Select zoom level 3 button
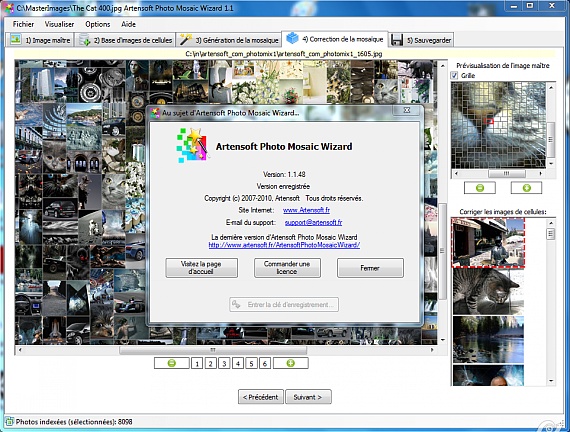This screenshot has width=570, height=432. 224,363
